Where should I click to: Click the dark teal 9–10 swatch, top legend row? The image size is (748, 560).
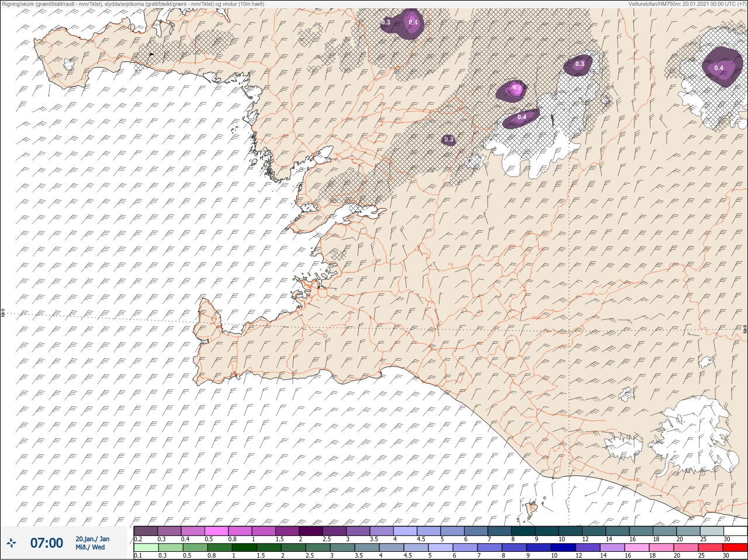click(548, 530)
